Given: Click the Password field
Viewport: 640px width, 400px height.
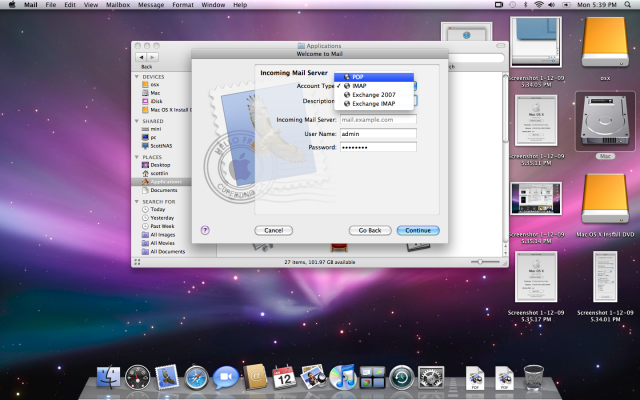Looking at the screenshot, I should [x=378, y=147].
